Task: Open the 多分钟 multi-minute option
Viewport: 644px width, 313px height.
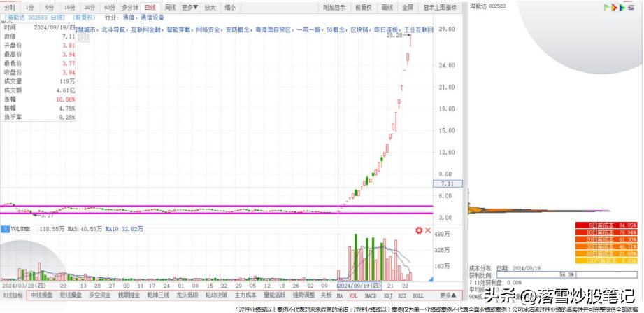Action: (x=130, y=8)
